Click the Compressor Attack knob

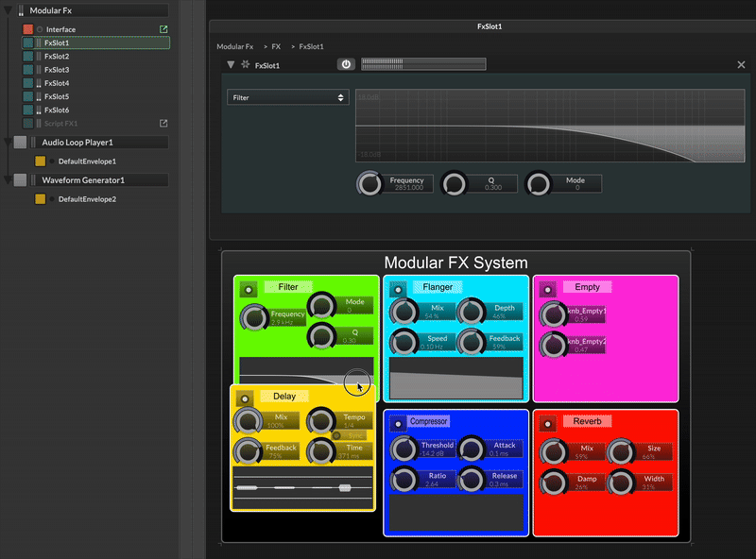(x=471, y=449)
